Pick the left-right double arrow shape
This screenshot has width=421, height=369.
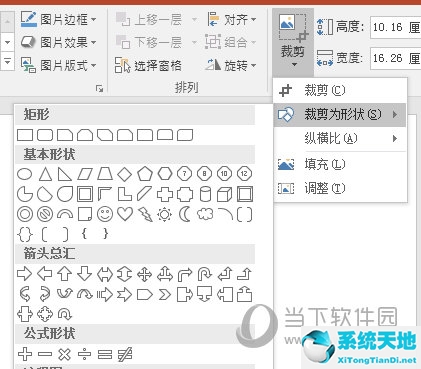105,275
